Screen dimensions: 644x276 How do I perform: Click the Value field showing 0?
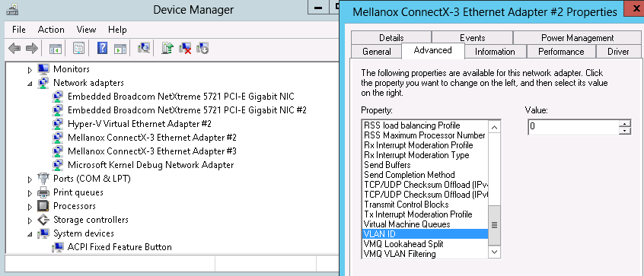tap(573, 127)
